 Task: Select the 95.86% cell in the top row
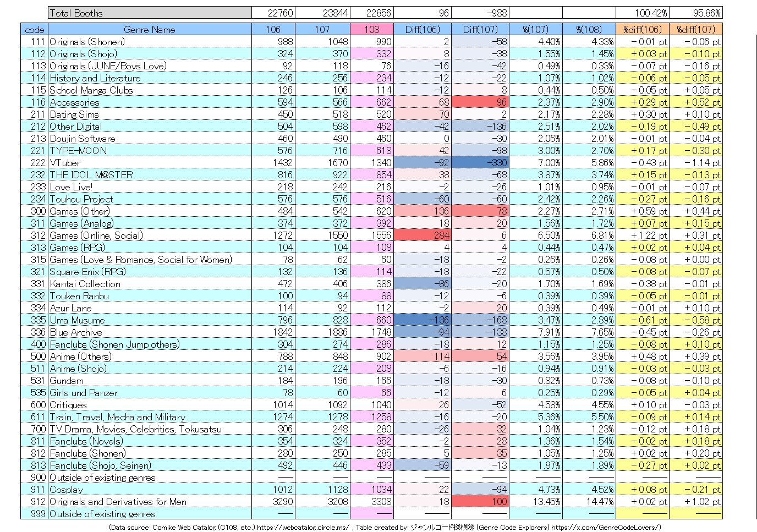pos(696,13)
